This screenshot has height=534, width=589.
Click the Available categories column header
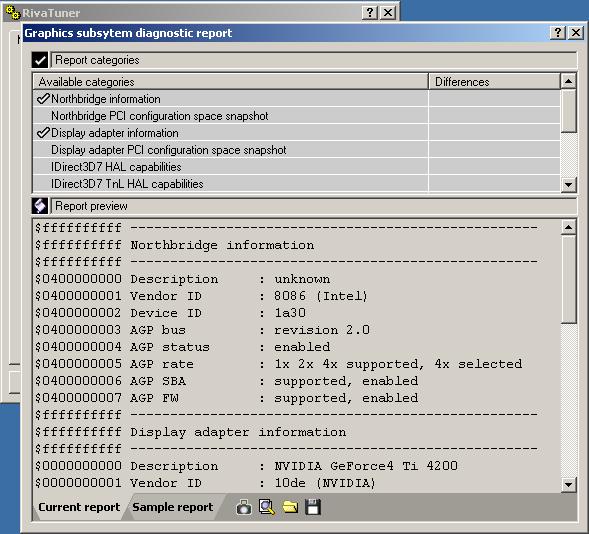click(x=231, y=81)
